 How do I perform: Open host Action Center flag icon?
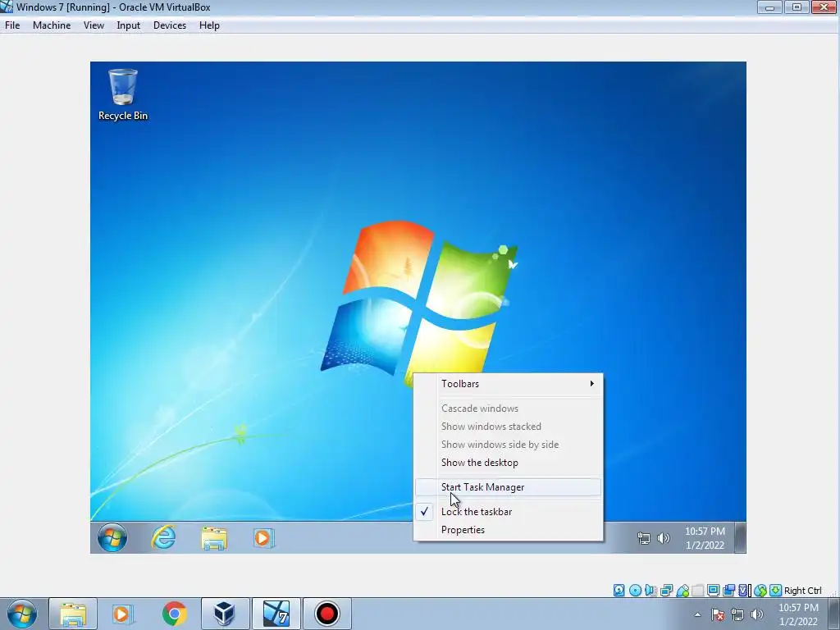coord(718,614)
